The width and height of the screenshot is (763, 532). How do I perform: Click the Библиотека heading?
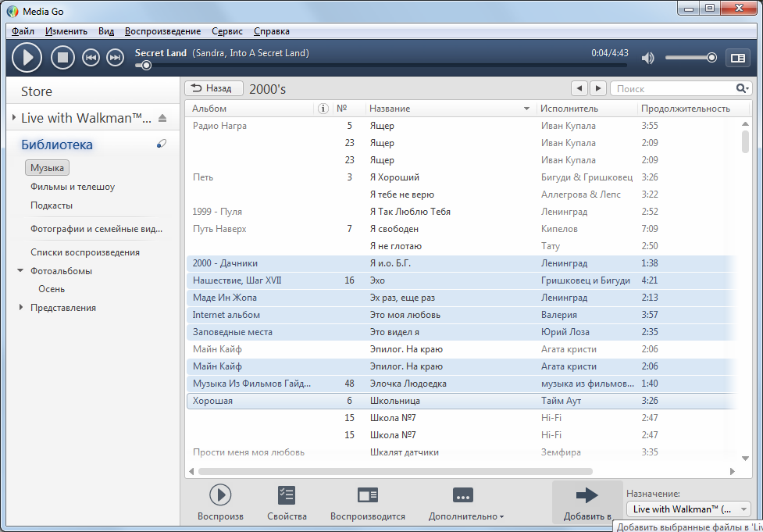[x=57, y=145]
